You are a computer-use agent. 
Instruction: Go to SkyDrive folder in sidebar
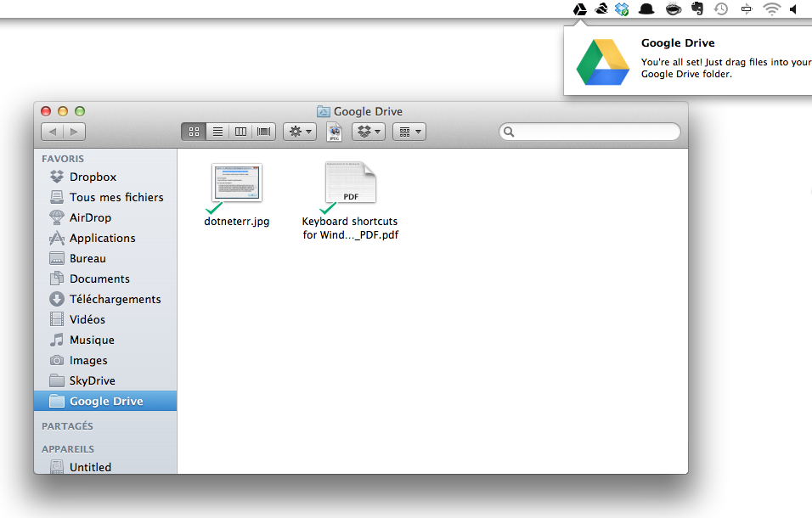pos(92,380)
